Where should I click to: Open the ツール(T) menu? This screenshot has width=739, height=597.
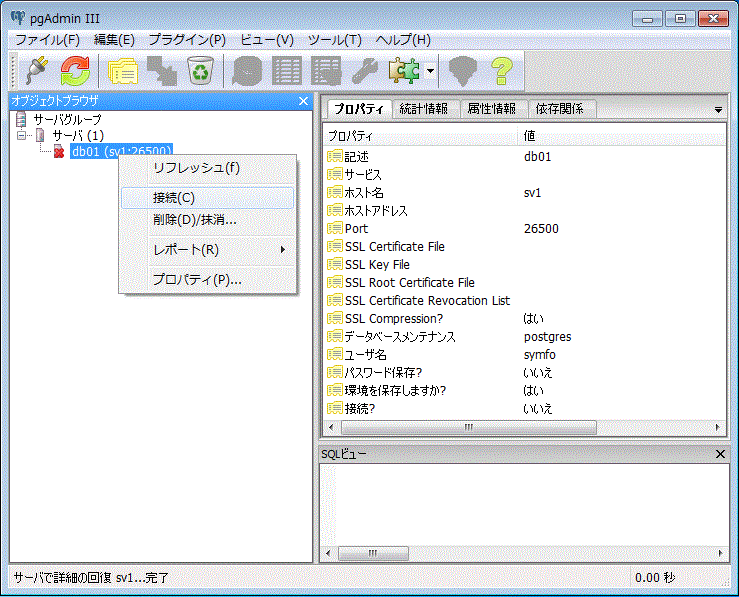[335, 40]
